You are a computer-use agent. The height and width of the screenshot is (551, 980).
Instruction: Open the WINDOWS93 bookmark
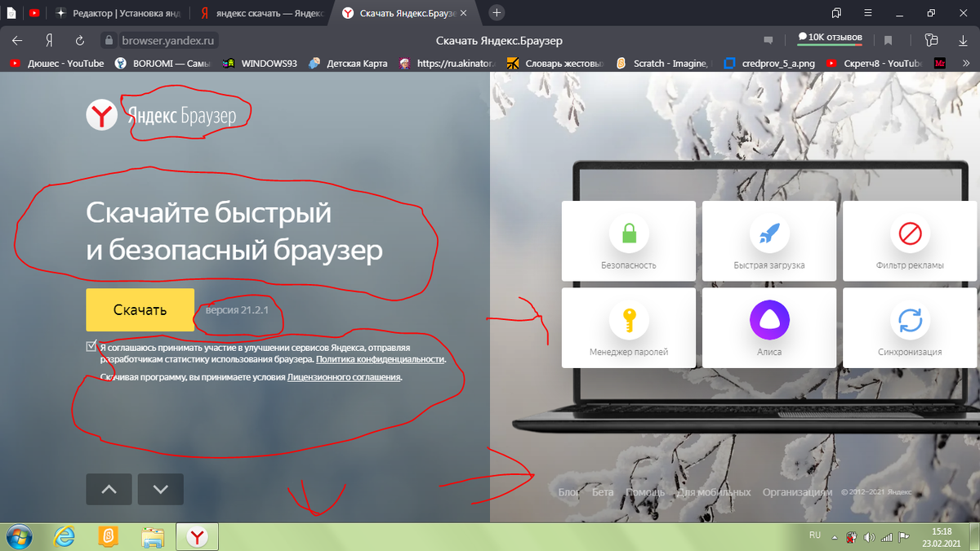click(x=261, y=63)
